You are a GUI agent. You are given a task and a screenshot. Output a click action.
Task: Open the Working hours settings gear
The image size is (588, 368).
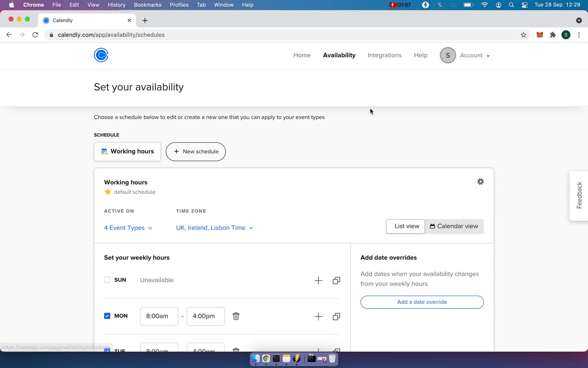pyautogui.click(x=481, y=182)
